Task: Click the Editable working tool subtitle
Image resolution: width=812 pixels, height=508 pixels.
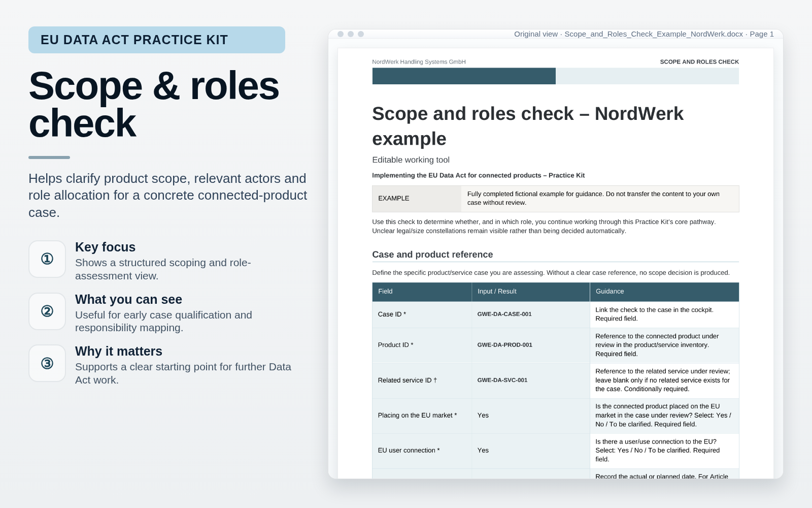Action: 411,160
